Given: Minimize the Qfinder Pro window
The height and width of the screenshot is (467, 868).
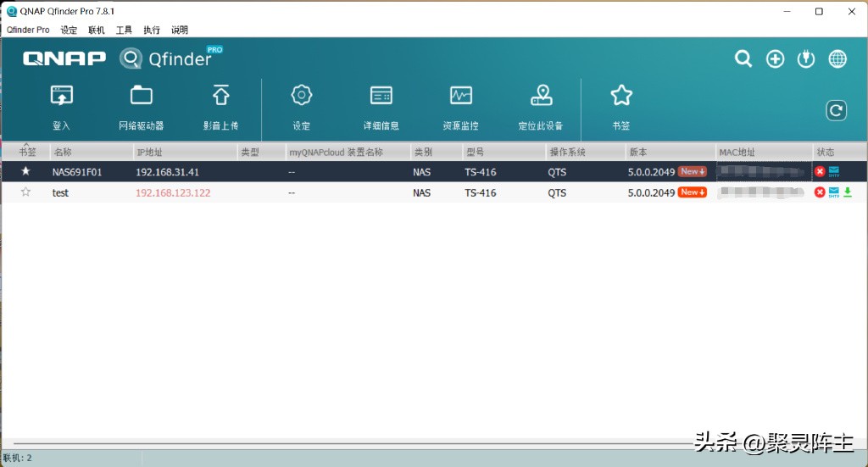Looking at the screenshot, I should pos(787,11).
